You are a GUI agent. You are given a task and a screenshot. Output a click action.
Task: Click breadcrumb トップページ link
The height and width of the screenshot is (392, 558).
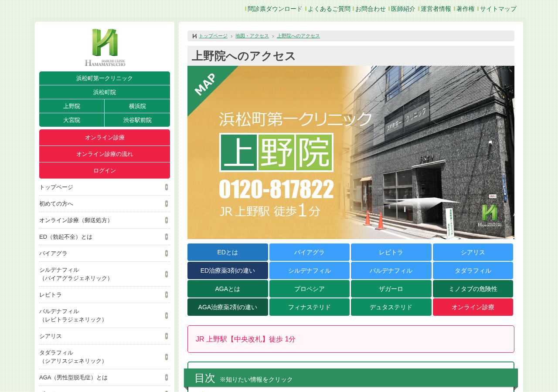coord(213,36)
